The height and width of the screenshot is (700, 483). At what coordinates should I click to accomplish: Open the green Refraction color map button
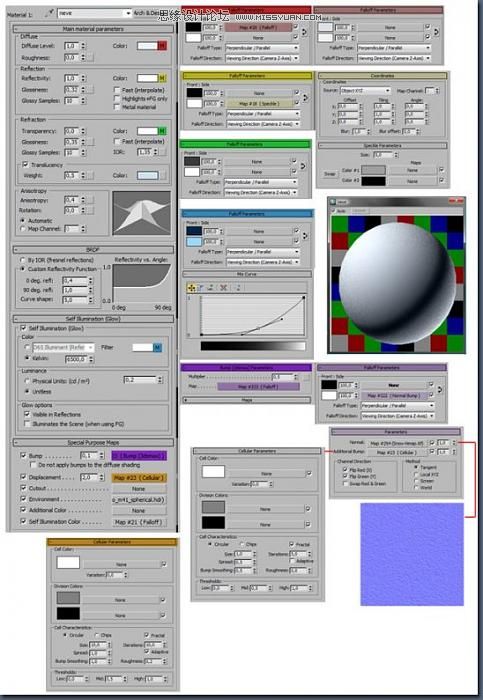[162, 131]
